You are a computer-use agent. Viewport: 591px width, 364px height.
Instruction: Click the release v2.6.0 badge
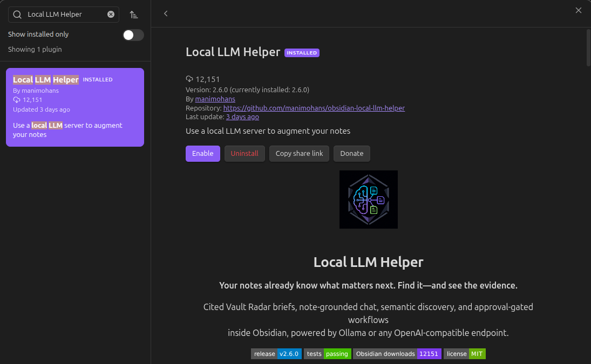pos(276,354)
